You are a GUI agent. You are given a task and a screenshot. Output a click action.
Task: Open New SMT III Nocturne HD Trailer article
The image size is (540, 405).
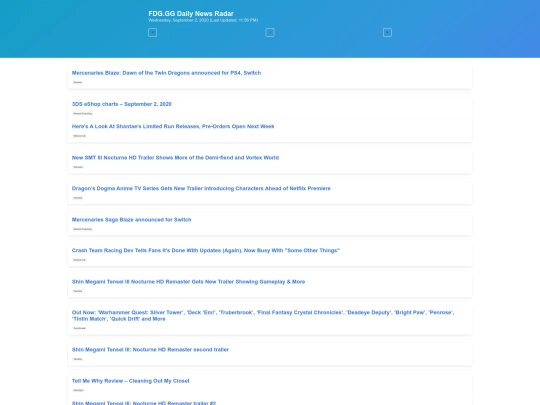[175, 158]
